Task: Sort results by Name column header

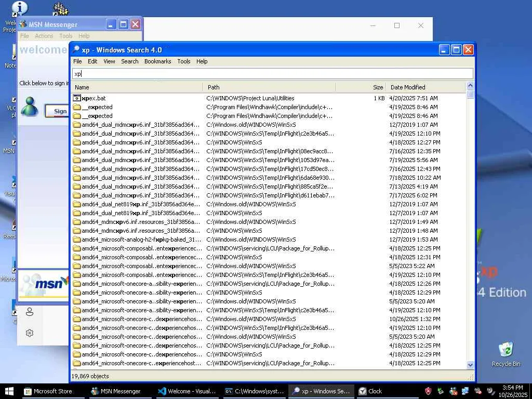Action: point(137,87)
